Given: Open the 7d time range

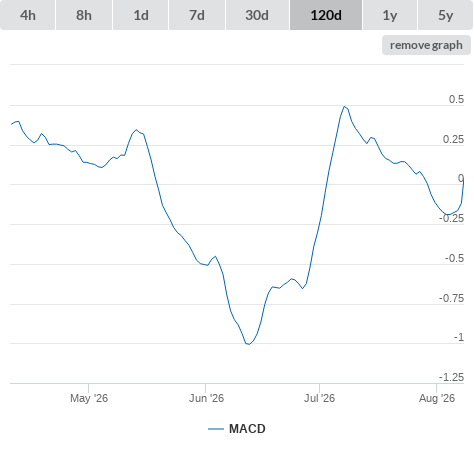Looking at the screenshot, I should tap(197, 15).
